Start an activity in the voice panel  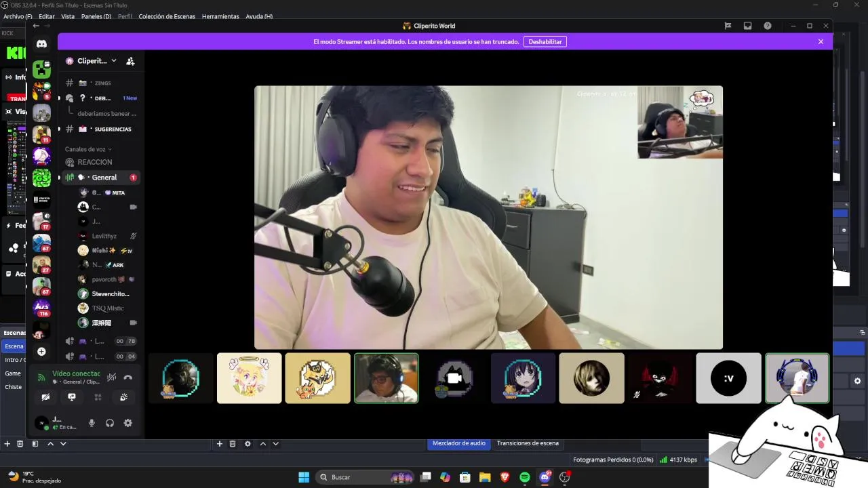tap(98, 397)
